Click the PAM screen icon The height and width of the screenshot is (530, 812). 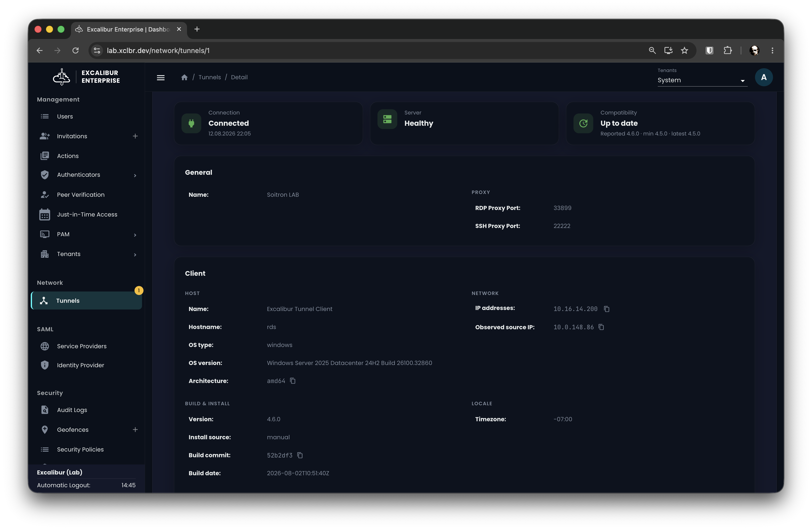click(45, 234)
